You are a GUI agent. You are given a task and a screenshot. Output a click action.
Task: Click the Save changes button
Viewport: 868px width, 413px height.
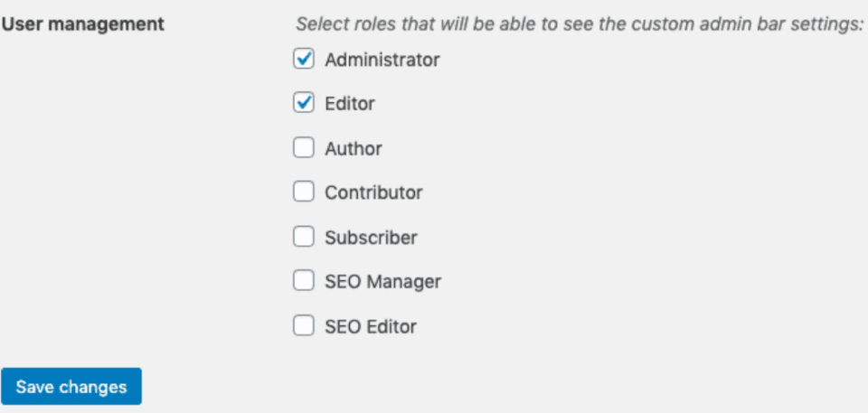pyautogui.click(x=71, y=387)
